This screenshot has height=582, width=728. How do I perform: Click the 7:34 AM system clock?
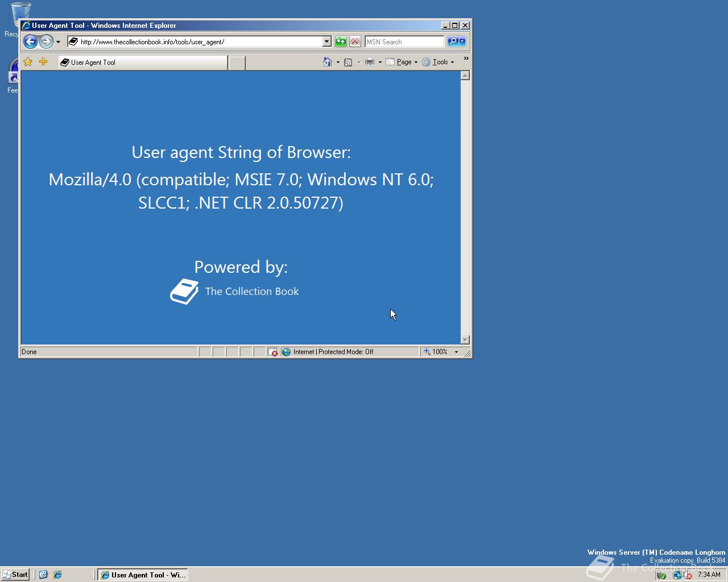(x=709, y=575)
